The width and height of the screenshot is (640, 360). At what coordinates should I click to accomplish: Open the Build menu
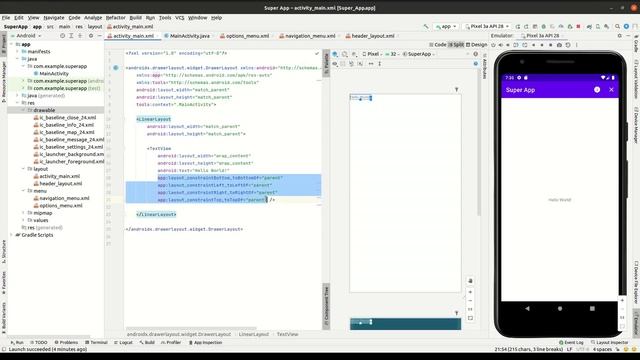135,18
